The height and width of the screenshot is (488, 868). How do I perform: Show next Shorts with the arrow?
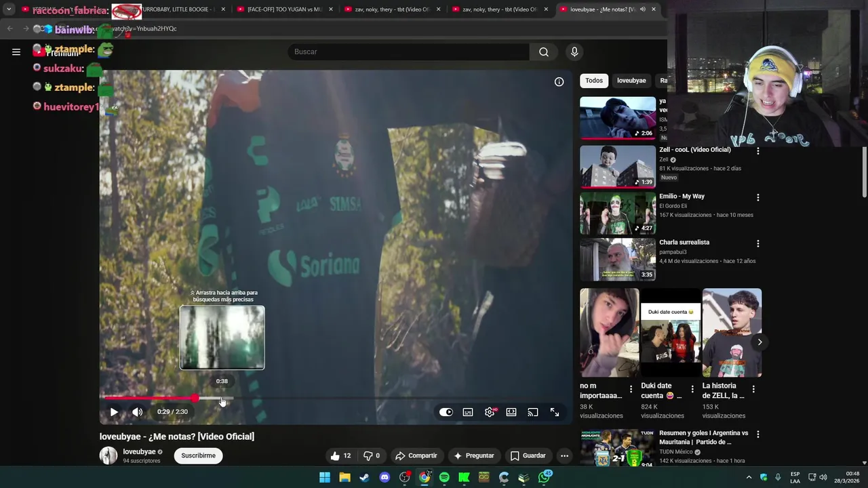click(x=759, y=342)
